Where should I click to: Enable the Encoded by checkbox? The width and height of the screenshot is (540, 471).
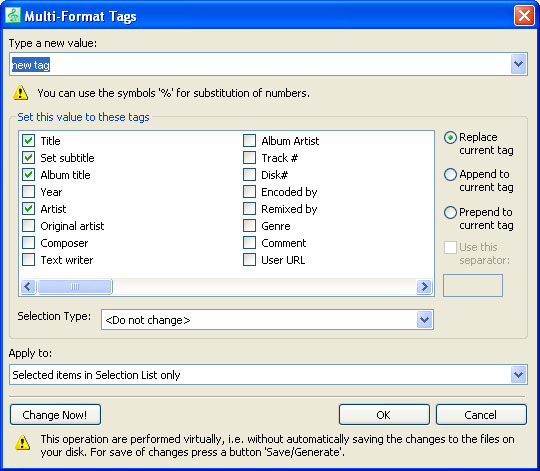[249, 191]
